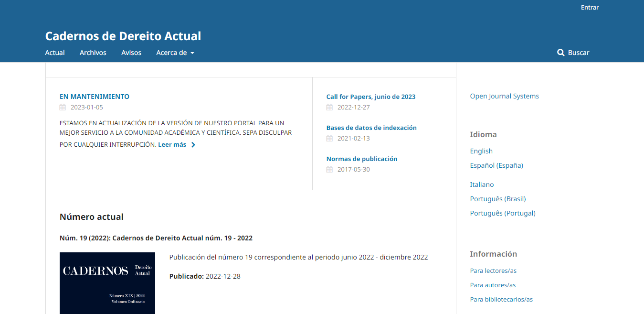Click the Entrar login link

point(590,7)
